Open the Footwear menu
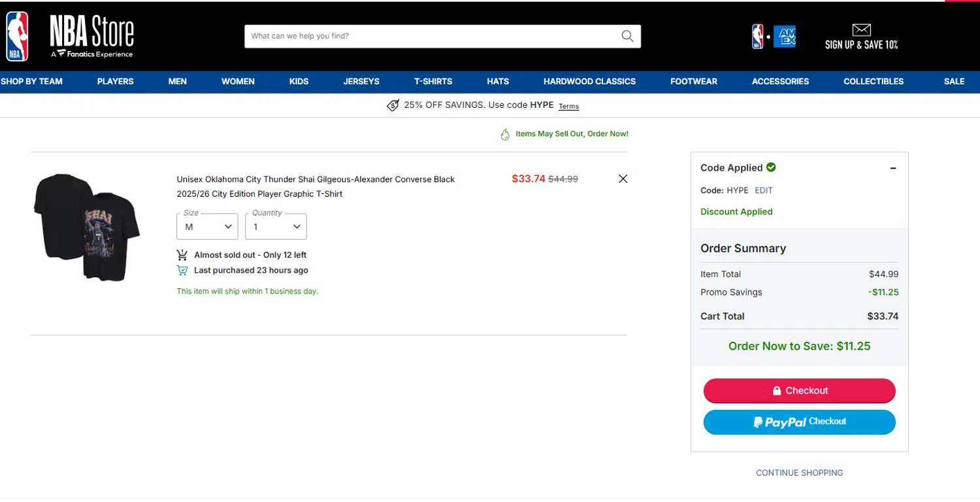 pos(694,82)
